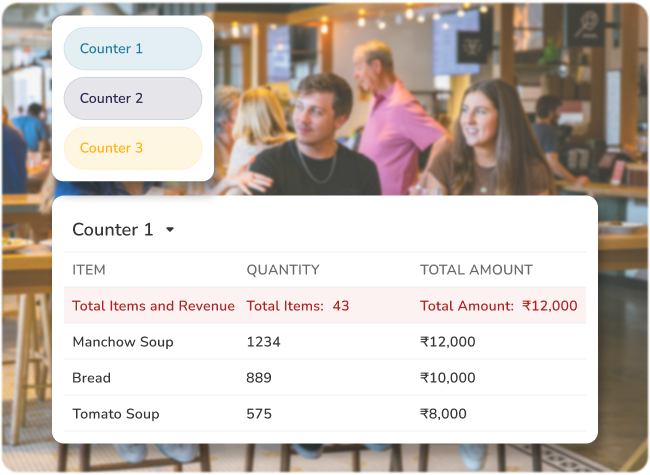
Task: Choose Counter 2 from the list
Action: (132, 98)
